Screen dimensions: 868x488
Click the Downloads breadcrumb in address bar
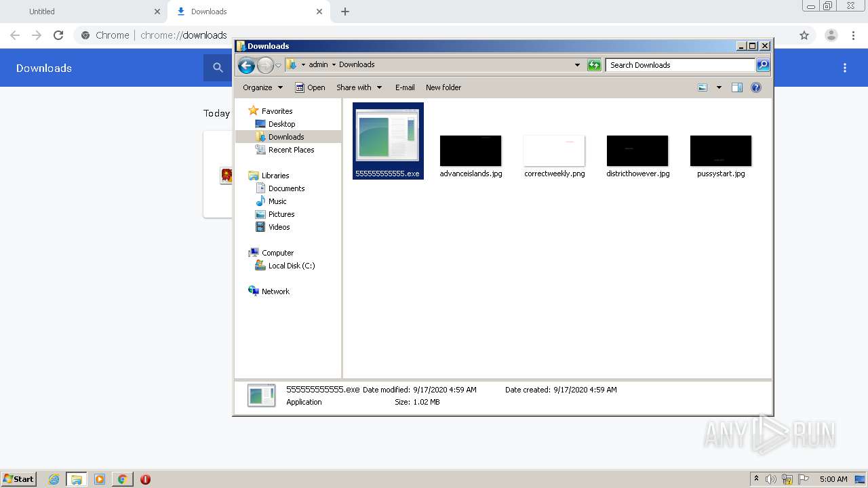tap(357, 65)
